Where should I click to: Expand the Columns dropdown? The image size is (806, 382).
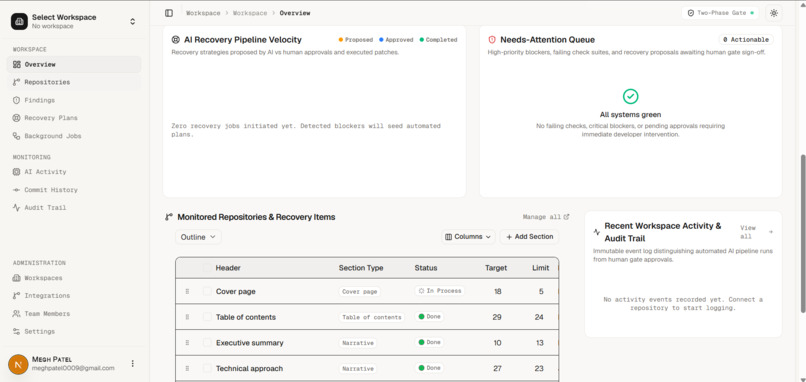click(468, 237)
